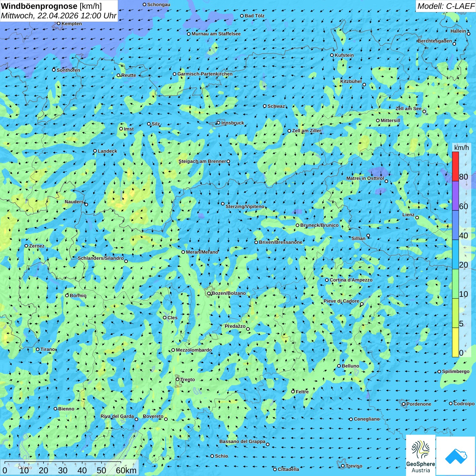
Task: Click the 'Rovereto' label
Action: (153, 416)
